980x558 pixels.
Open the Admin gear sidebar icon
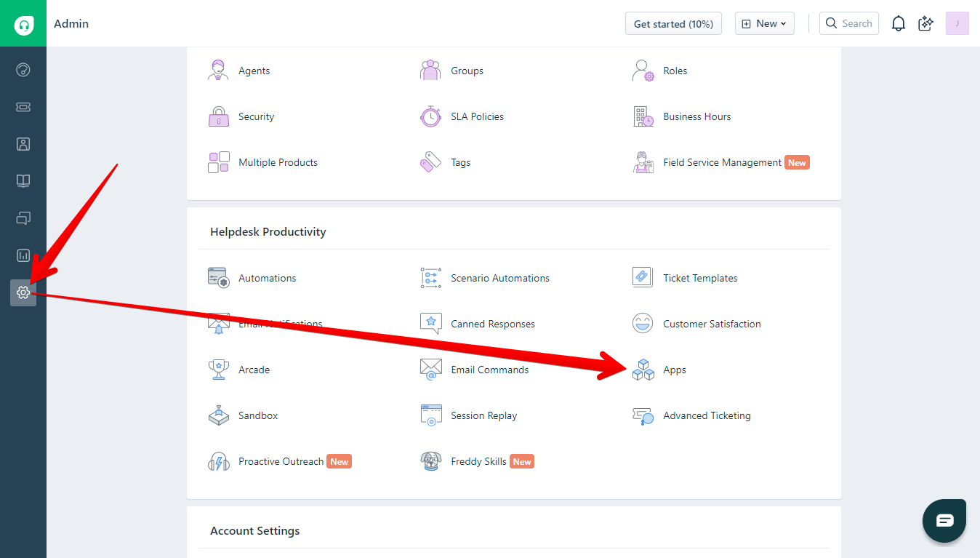coord(23,292)
